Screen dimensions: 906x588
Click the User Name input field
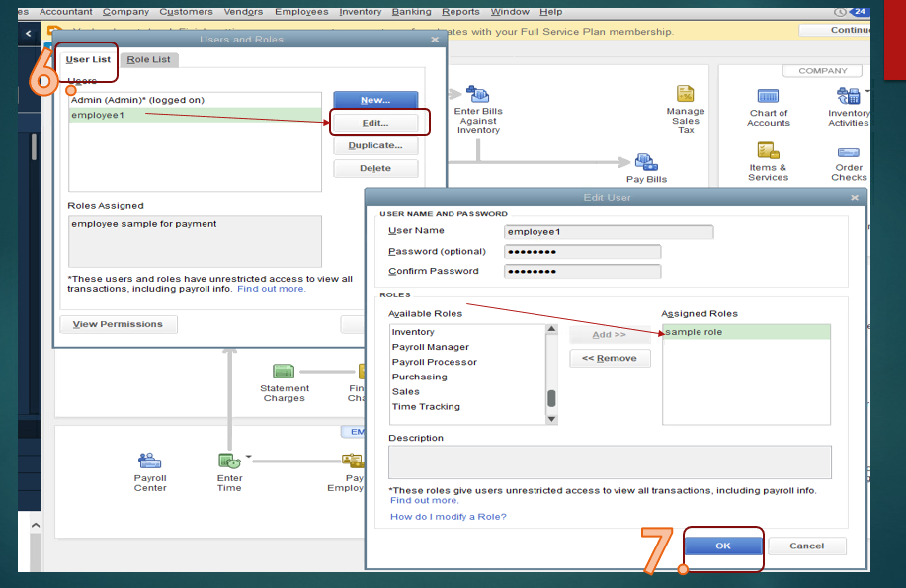[609, 232]
